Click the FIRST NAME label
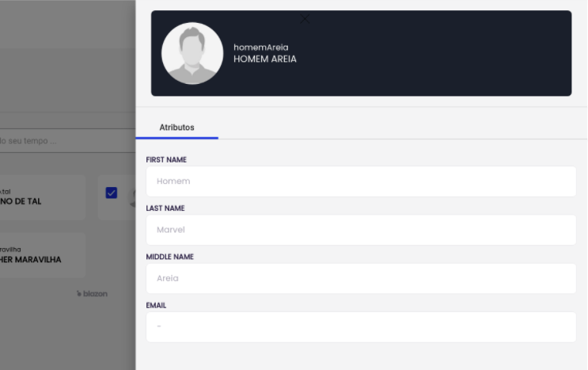 tap(166, 160)
